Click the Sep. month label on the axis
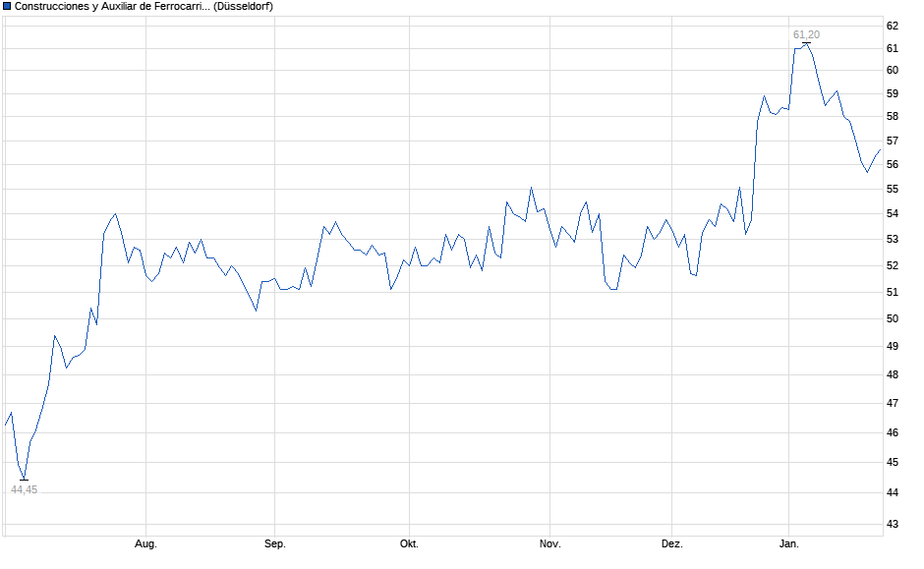Screen dimensions: 924x569 (x=275, y=543)
